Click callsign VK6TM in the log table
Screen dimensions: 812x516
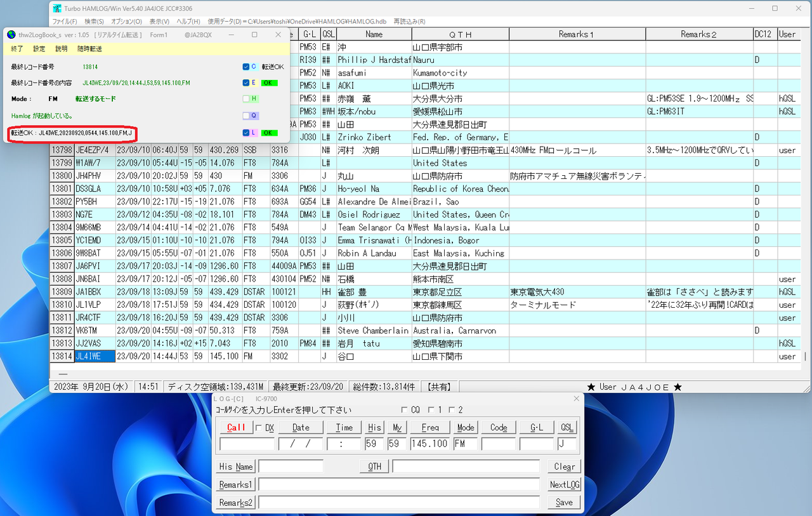(95, 331)
